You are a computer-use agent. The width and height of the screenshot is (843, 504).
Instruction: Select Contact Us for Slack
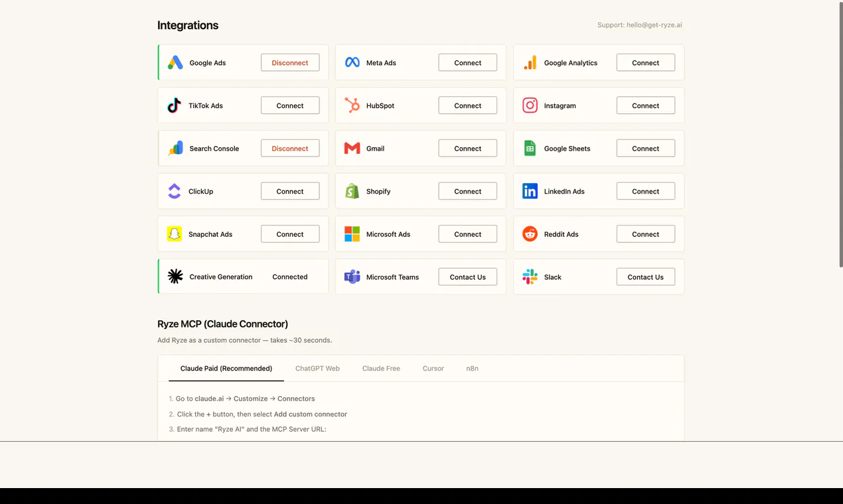click(646, 277)
